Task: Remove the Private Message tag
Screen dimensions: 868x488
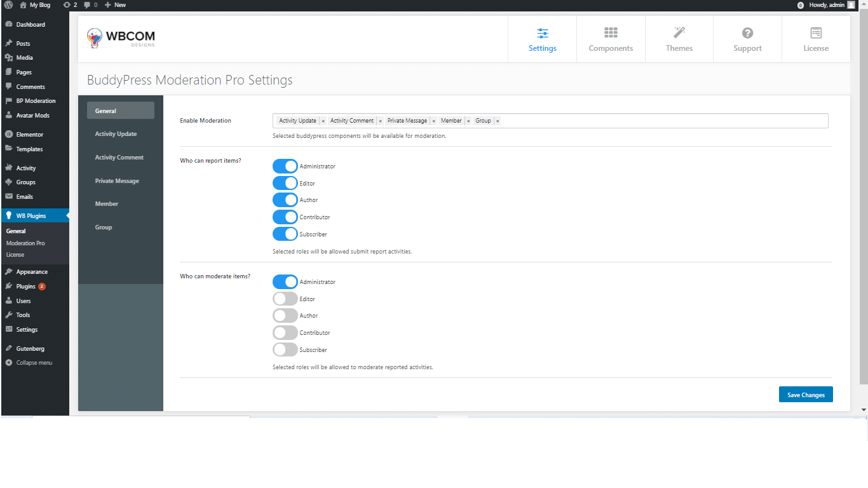Action: pos(433,121)
